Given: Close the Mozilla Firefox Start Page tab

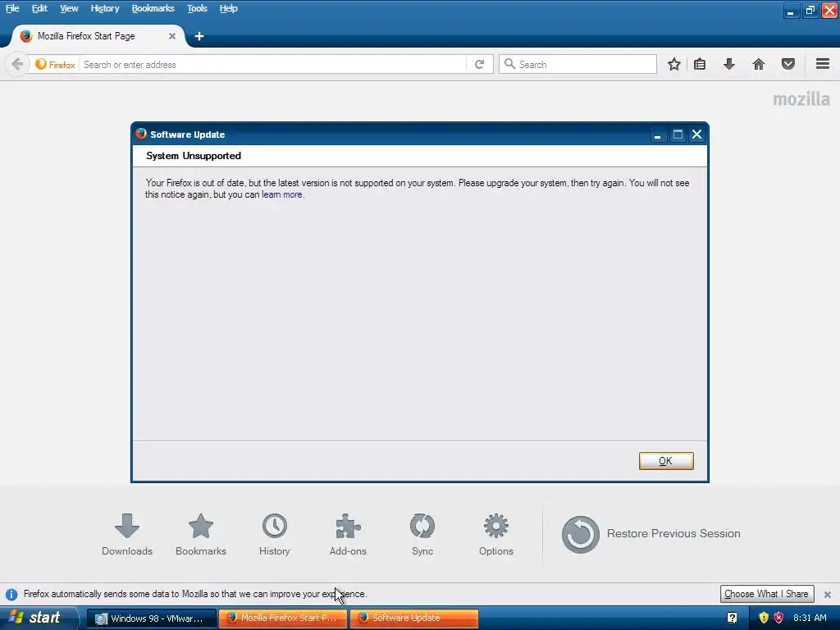Looking at the screenshot, I should pyautogui.click(x=172, y=36).
